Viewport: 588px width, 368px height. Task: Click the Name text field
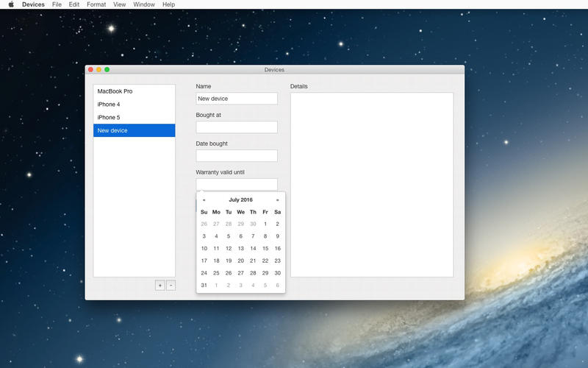click(237, 99)
